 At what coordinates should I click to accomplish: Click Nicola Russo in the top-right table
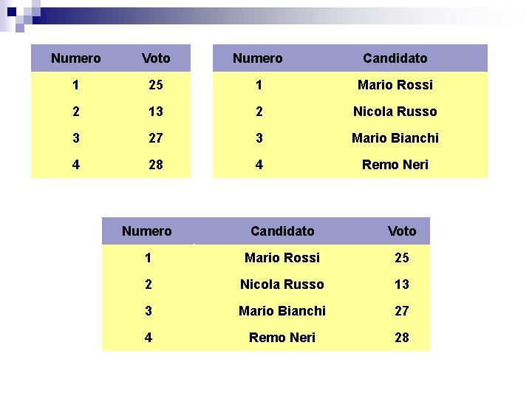(395, 112)
